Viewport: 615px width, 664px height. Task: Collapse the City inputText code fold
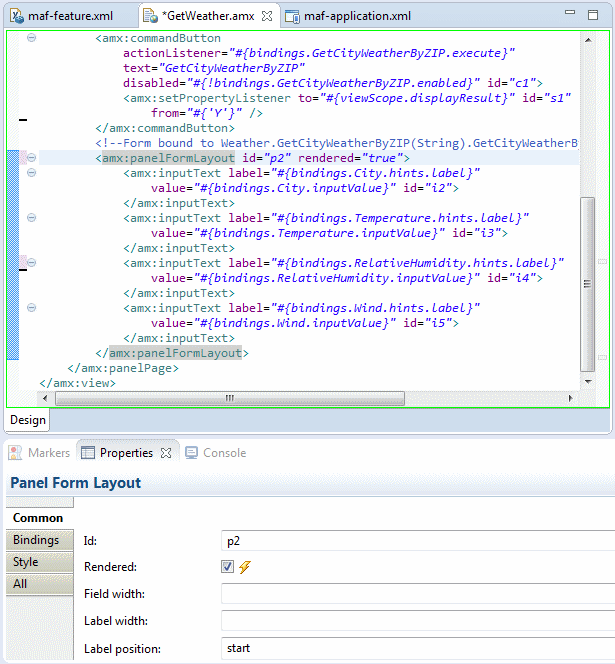31,172
